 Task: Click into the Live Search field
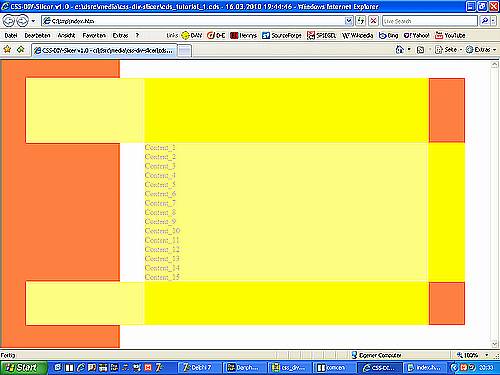coord(430,21)
